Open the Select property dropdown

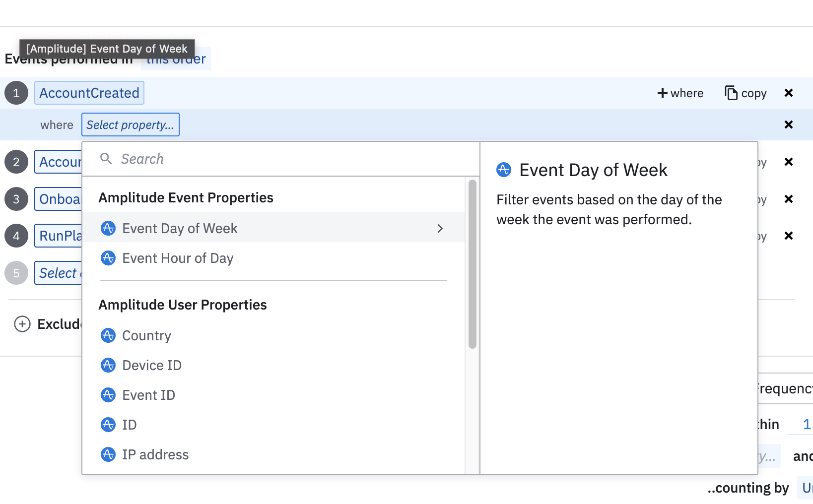(x=130, y=125)
